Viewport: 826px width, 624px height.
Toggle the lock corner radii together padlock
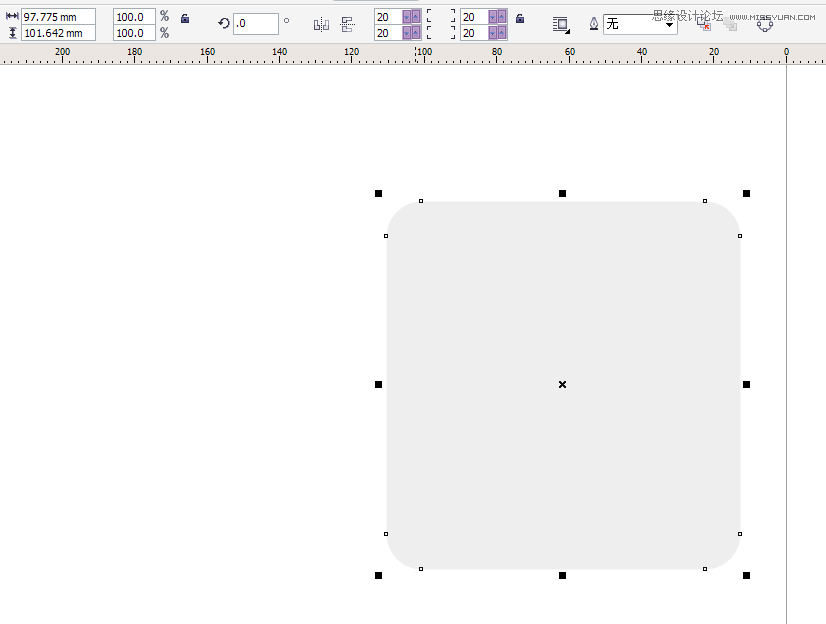519,20
